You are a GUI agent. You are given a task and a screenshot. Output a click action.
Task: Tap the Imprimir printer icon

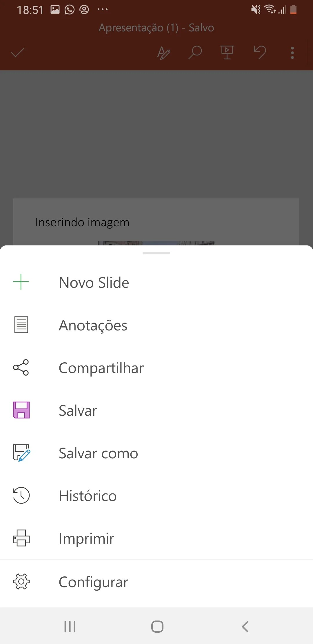pos(21,538)
